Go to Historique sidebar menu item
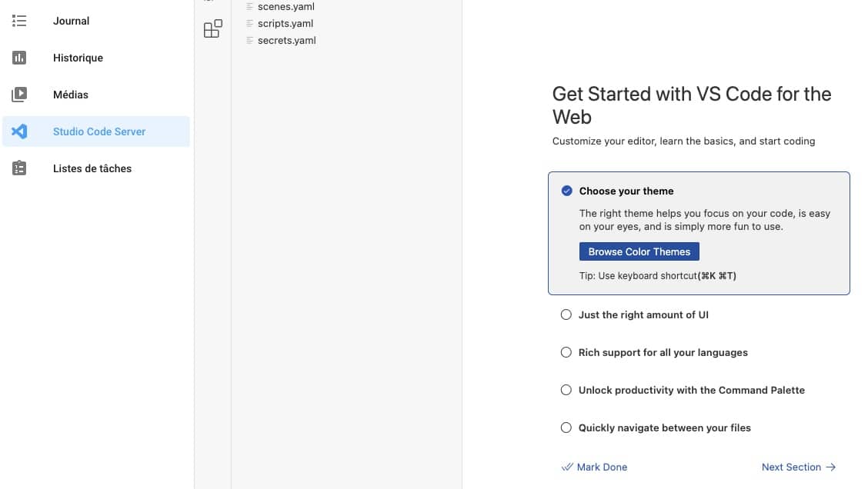Screen dimensions: 868x489 [96, 58]
